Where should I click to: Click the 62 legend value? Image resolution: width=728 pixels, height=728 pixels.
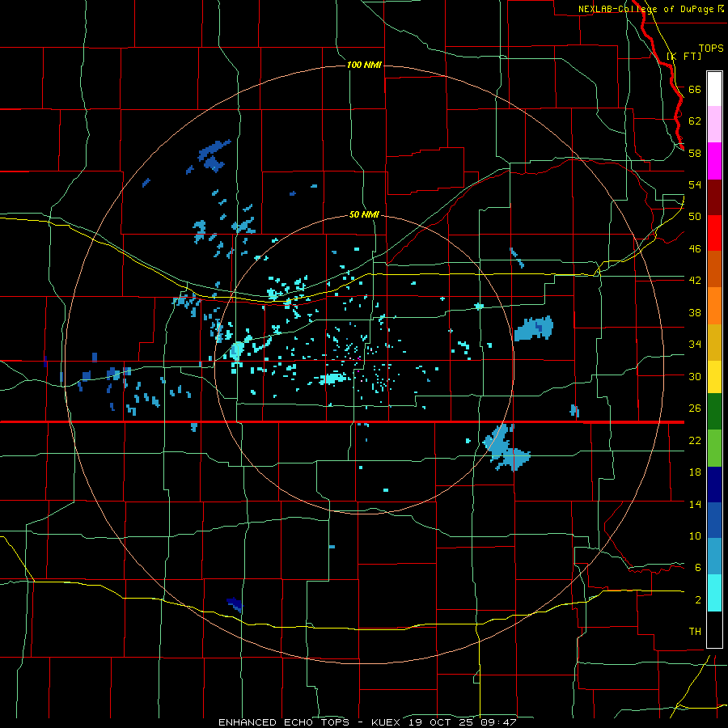click(695, 121)
